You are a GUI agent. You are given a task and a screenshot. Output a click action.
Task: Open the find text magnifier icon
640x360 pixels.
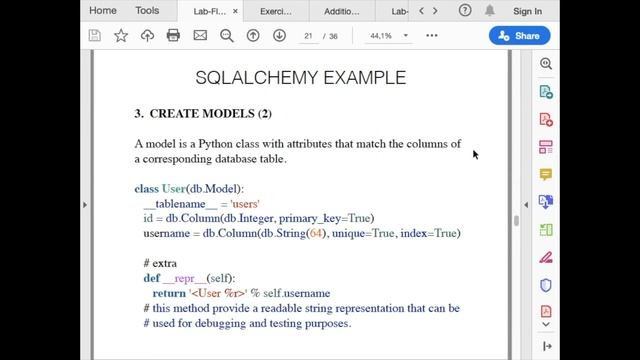[227, 36]
